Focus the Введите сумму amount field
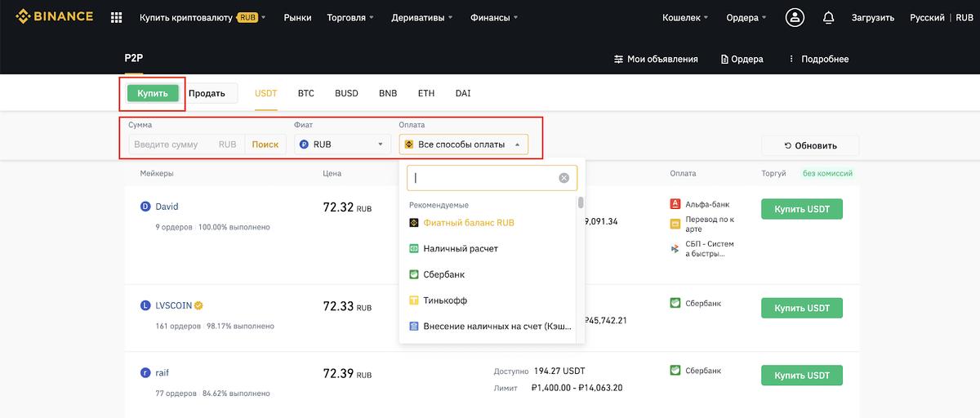 pos(186,145)
